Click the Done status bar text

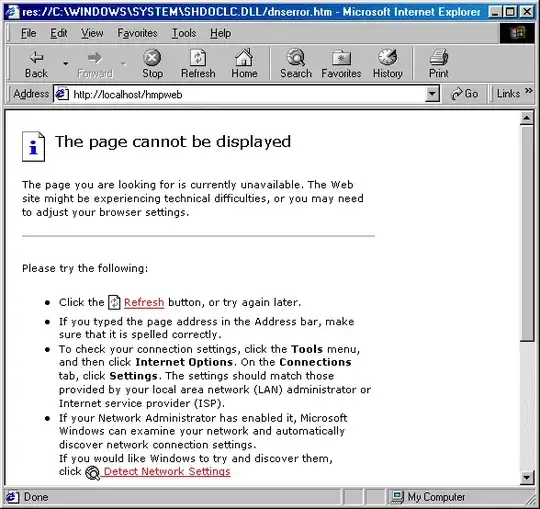[36, 497]
